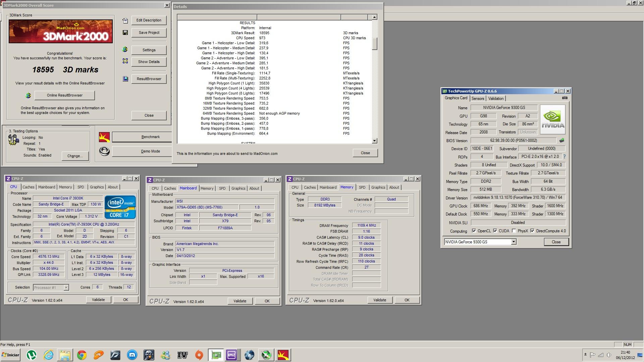644x362 pixels.
Task: Show hidden system tray icons arrow
Action: click(585, 355)
